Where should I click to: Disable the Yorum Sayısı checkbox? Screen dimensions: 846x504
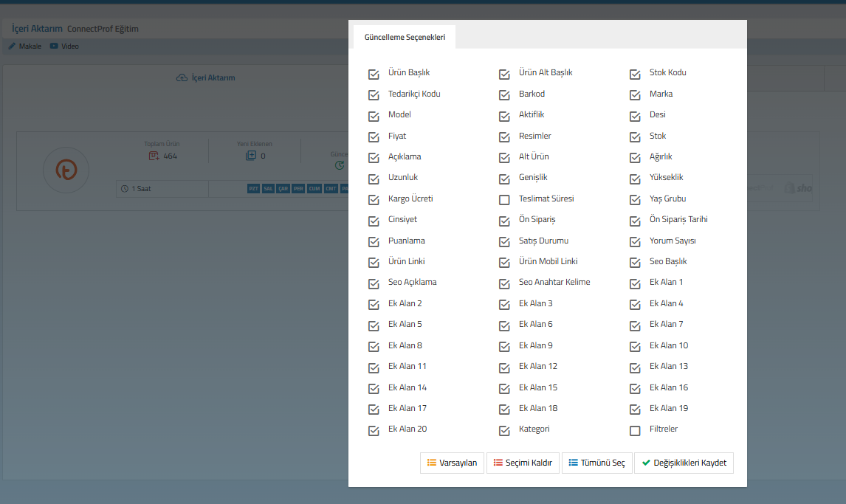pyautogui.click(x=635, y=241)
